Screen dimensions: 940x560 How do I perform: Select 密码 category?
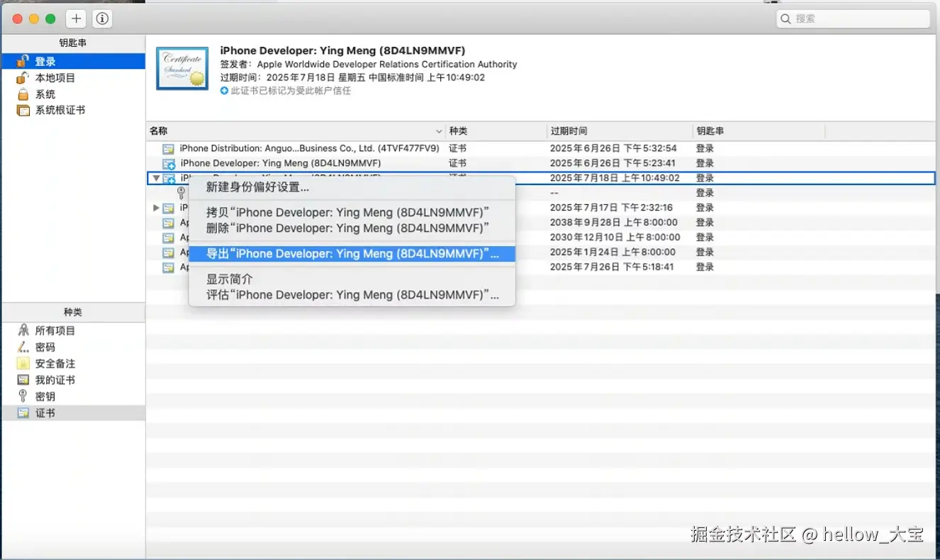click(x=74, y=347)
